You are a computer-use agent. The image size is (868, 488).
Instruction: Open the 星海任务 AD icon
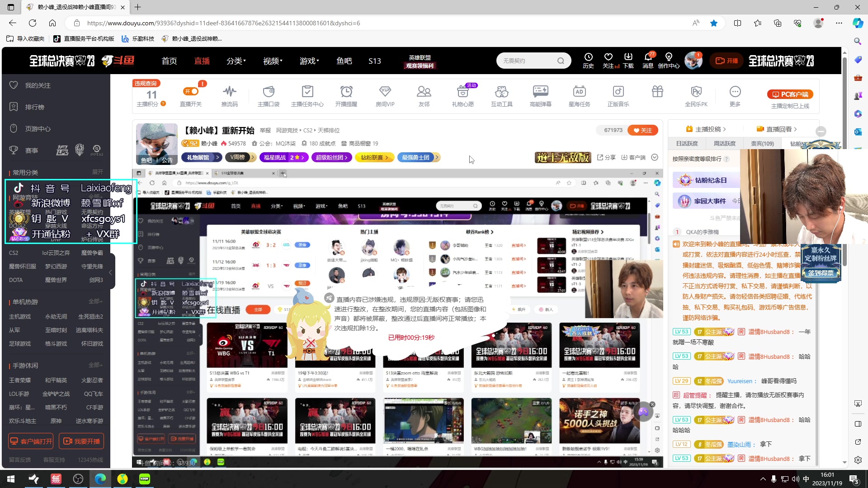click(579, 92)
